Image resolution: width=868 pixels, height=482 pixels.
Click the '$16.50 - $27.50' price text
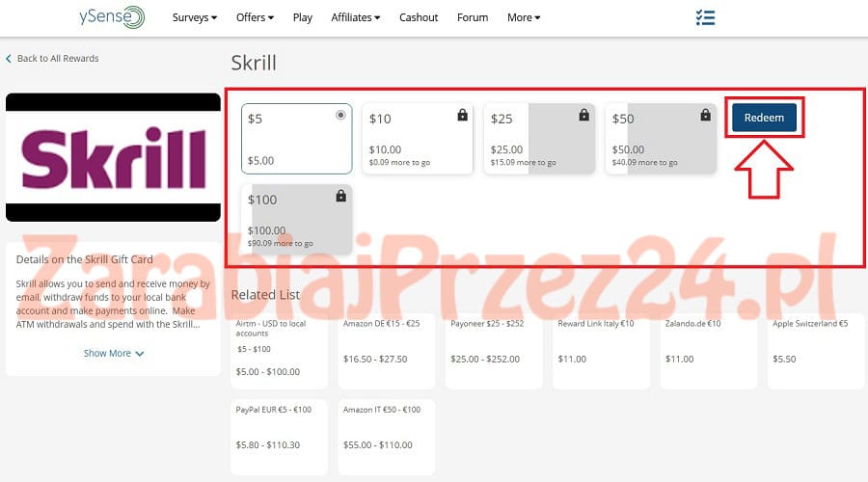[375, 360]
